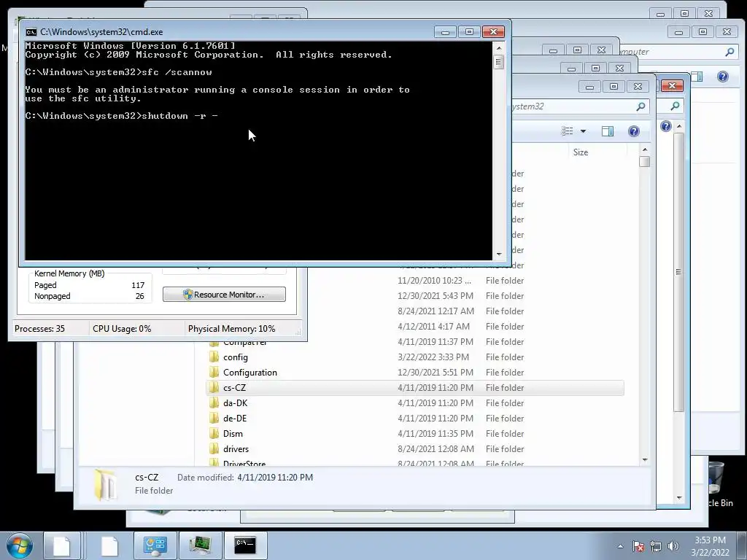Viewport: 747px width, 560px height.
Task: Open the Recycle Bin desktop icon
Action: tap(716, 483)
